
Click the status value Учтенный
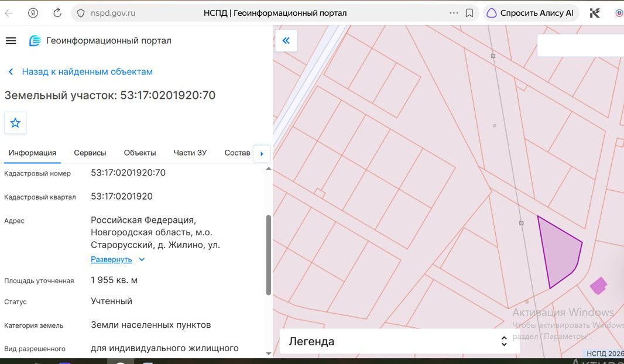(111, 301)
